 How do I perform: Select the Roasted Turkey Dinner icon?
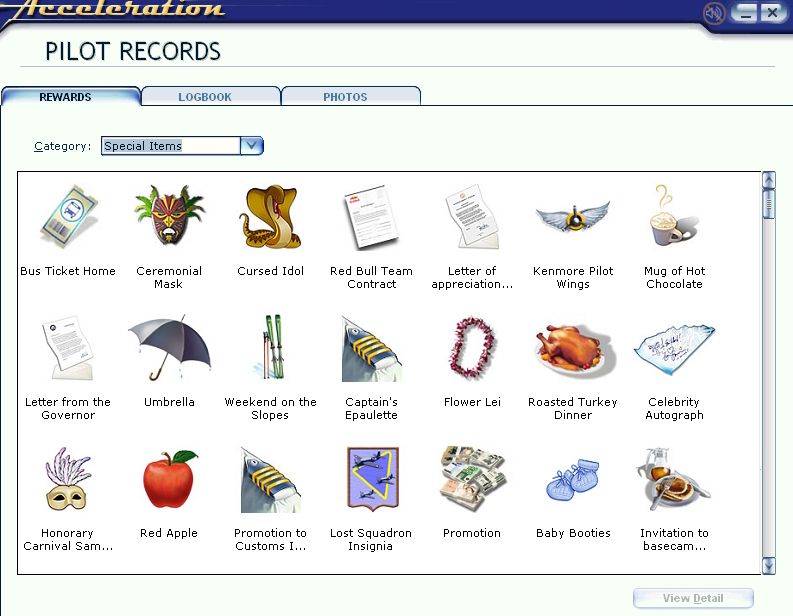tap(574, 350)
